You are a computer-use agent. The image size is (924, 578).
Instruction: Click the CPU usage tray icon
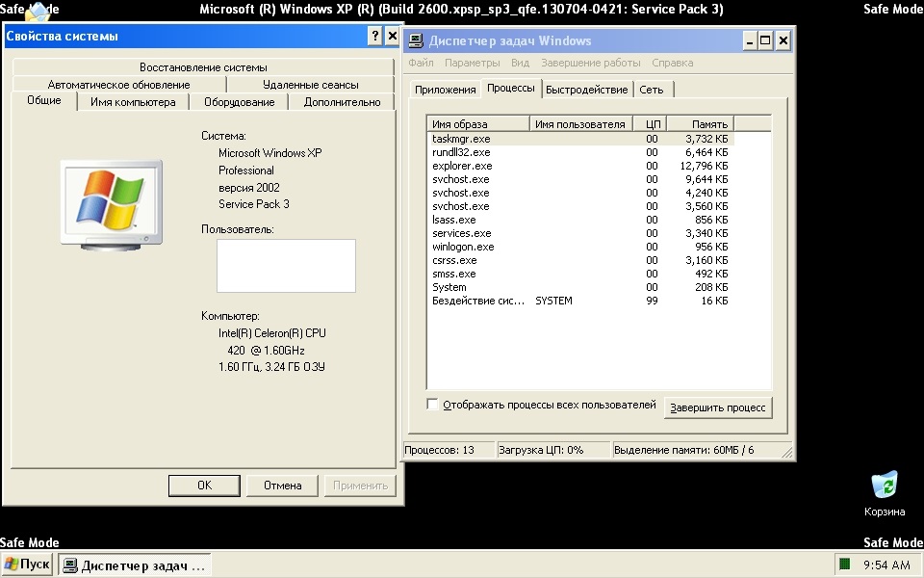844,565
